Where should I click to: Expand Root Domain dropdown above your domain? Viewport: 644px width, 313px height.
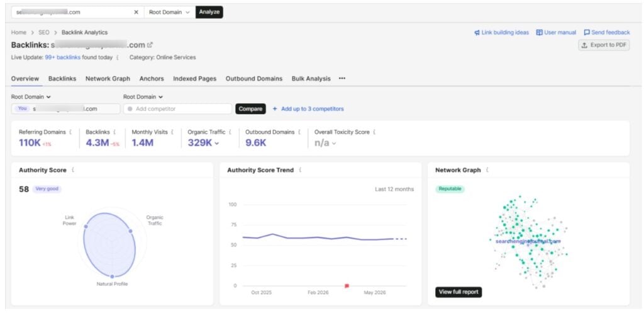pyautogui.click(x=31, y=97)
